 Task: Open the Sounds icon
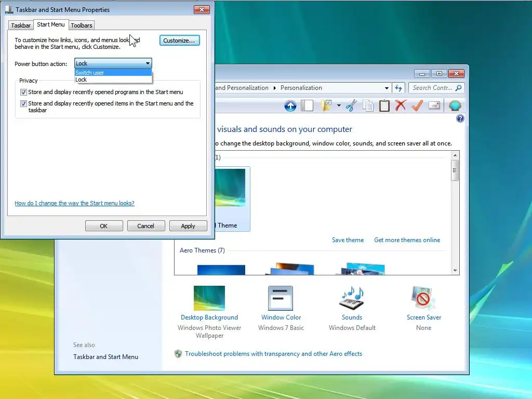coord(352,298)
